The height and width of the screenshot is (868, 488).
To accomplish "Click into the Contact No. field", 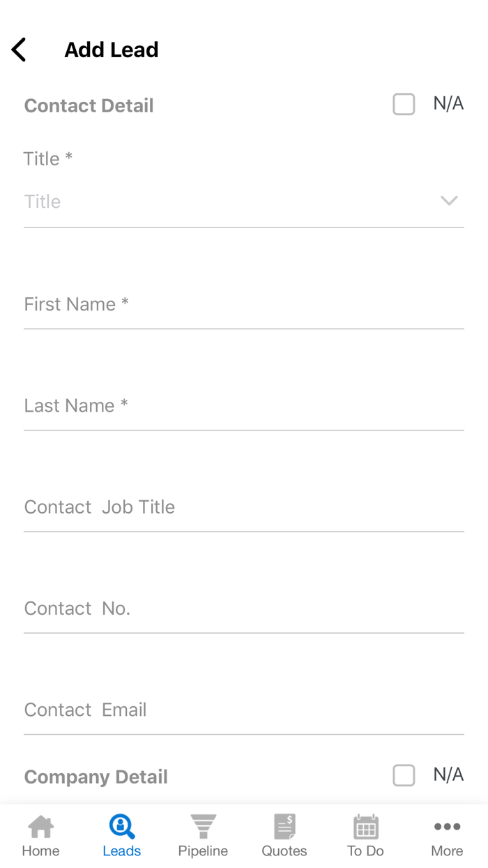I will [209, 608].
